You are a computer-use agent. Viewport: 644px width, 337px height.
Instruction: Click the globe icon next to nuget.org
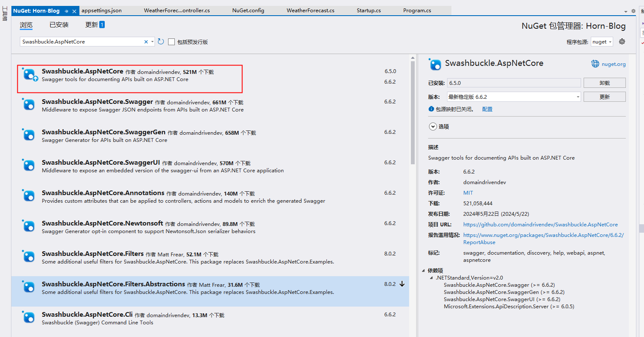pos(595,64)
